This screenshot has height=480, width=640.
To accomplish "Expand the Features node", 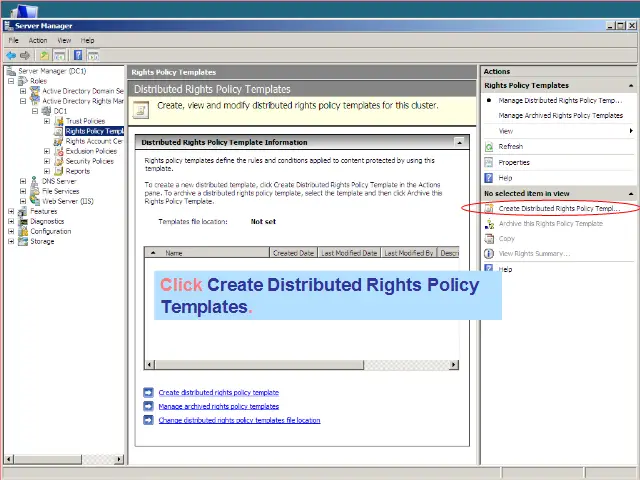I will 11,211.
